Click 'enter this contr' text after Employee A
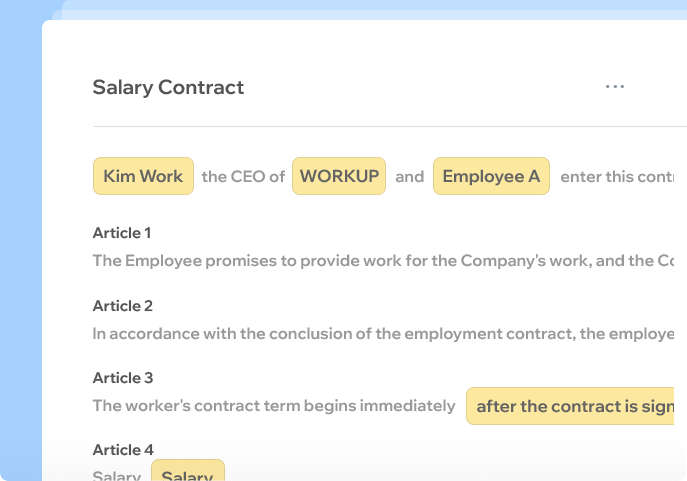The height and width of the screenshot is (481, 687). pyautogui.click(x=617, y=177)
